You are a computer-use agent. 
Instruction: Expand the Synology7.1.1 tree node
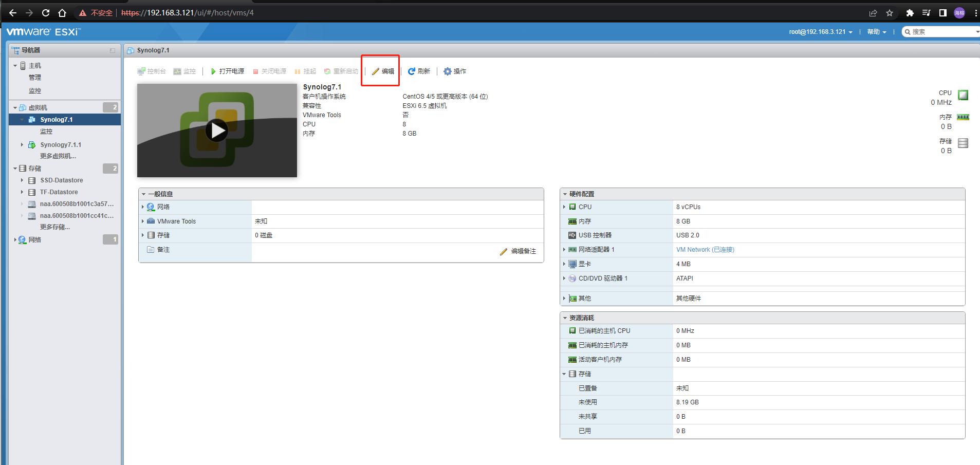coord(22,145)
